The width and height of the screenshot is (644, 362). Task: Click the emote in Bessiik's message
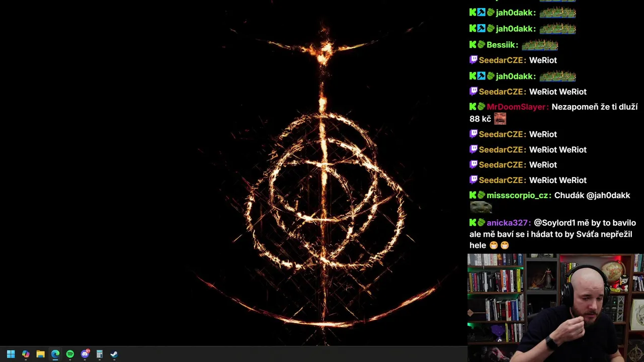[540, 45]
